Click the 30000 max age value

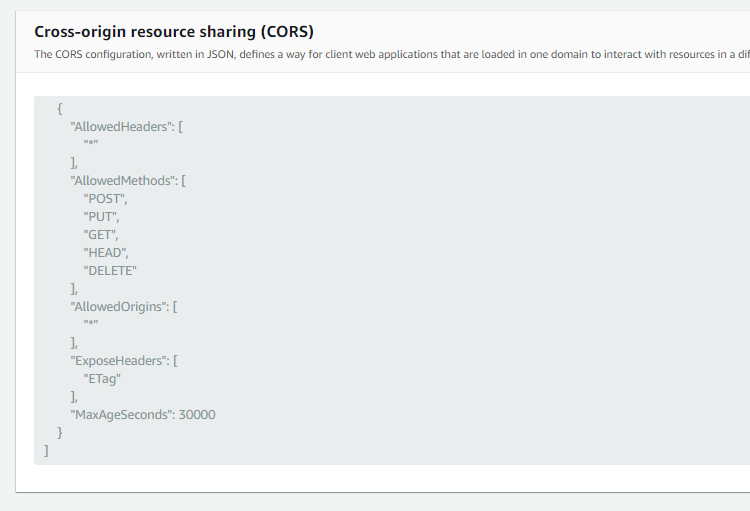click(197, 414)
